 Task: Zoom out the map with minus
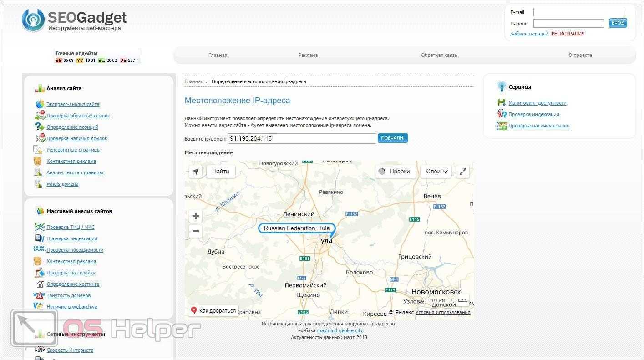coord(196,231)
